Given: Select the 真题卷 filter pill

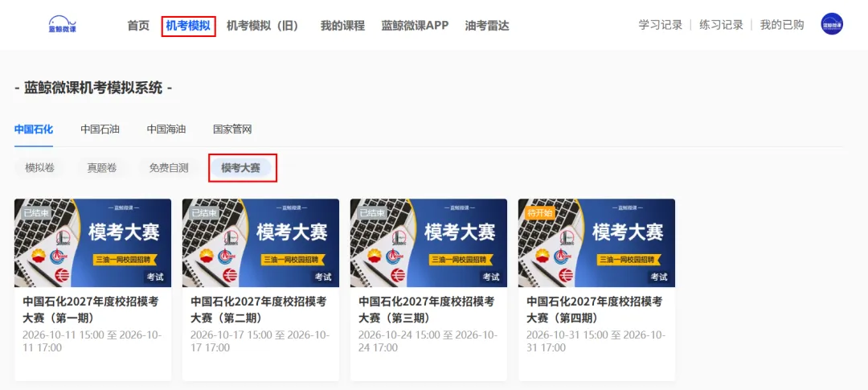Looking at the screenshot, I should pos(102,168).
